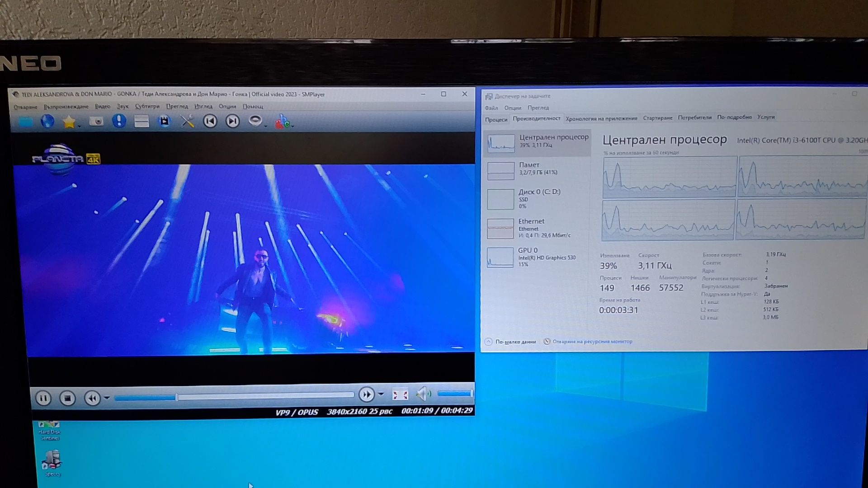Adjust the volume slider
Viewport: 868px width, 488px height.
tap(455, 394)
